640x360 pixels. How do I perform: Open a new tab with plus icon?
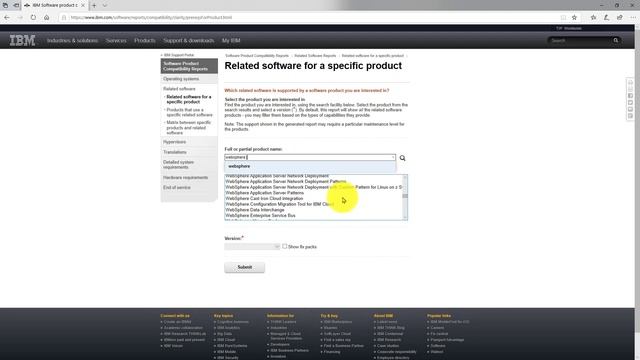(94, 5)
